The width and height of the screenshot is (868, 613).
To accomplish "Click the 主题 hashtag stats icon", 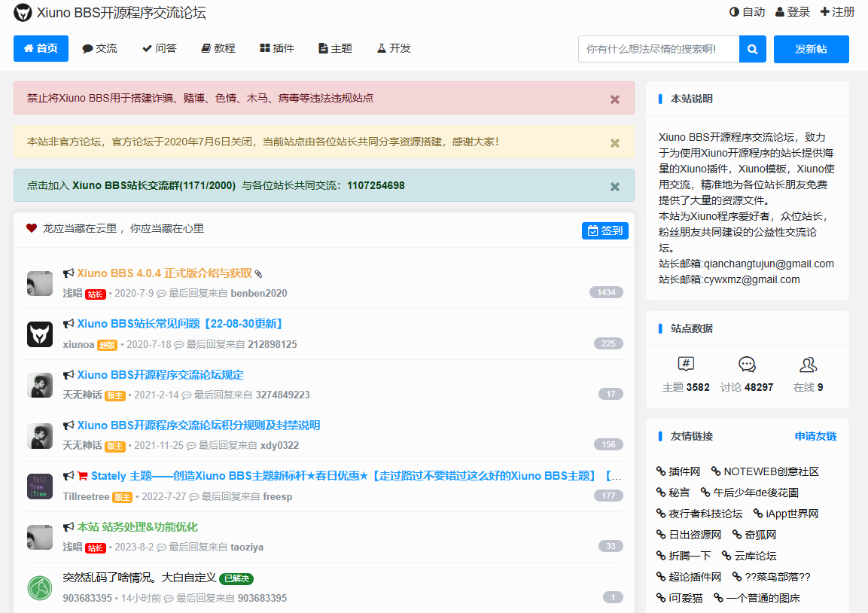I will click(686, 364).
